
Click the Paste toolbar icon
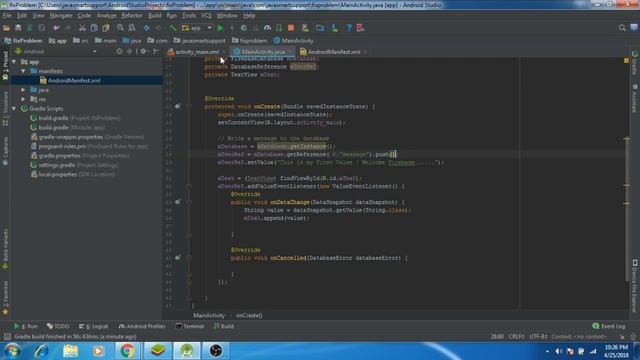point(106,28)
